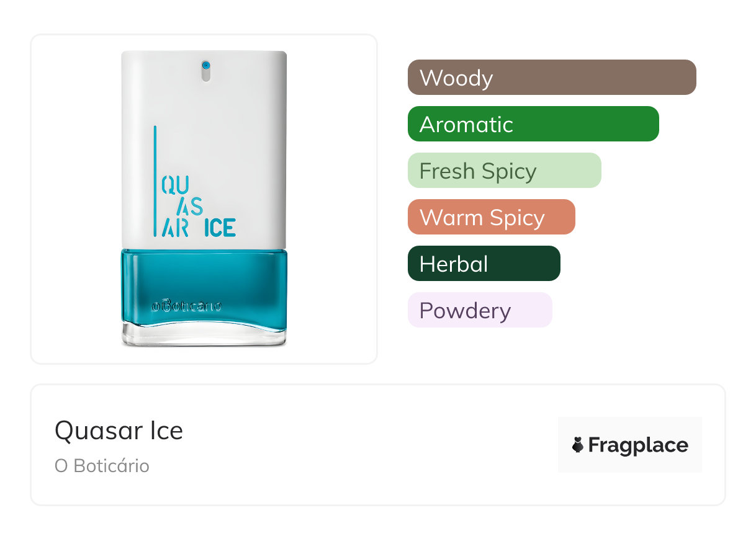Open the Quasar Ice fragrance title

[x=119, y=431]
